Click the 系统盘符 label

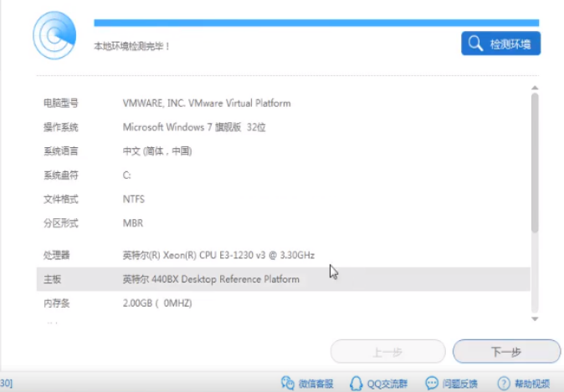coord(61,175)
